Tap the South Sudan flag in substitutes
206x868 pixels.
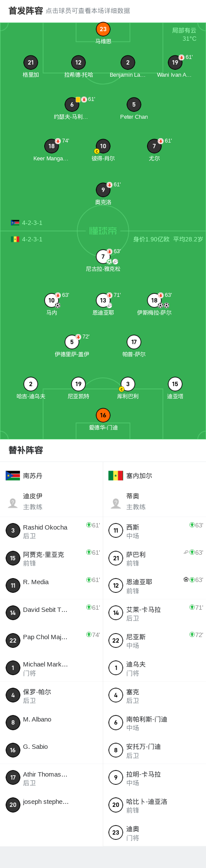[13, 476]
